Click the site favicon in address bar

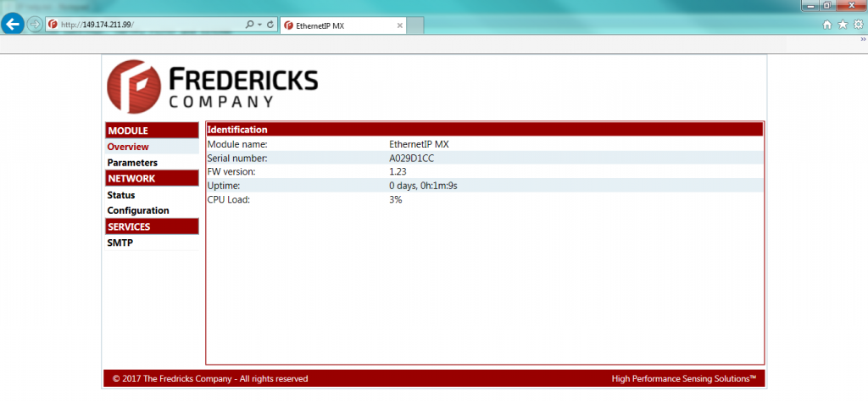coord(53,25)
